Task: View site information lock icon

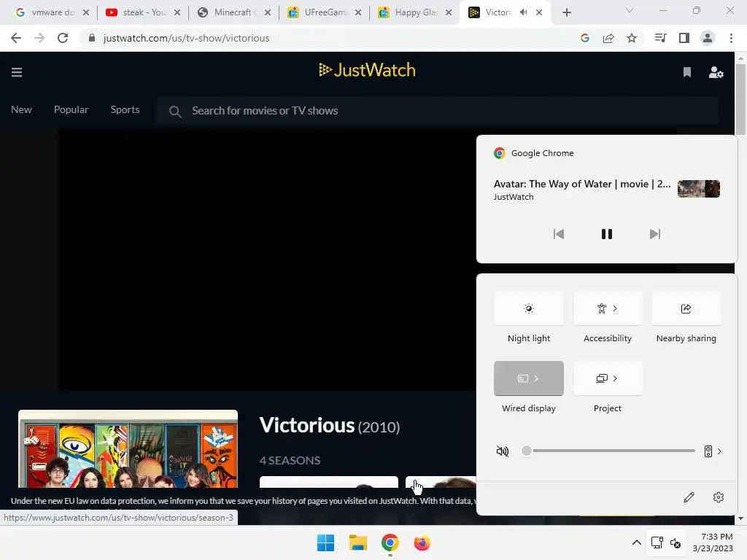Action: (x=91, y=38)
